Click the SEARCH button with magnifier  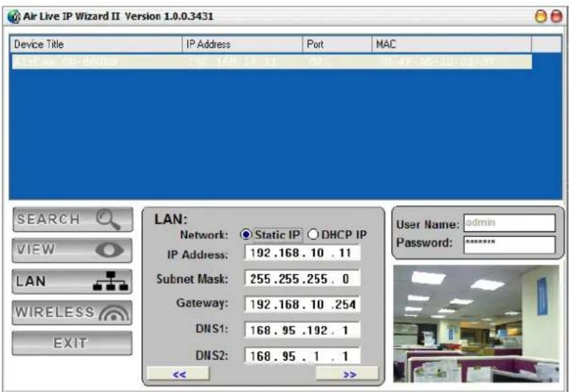(73, 220)
